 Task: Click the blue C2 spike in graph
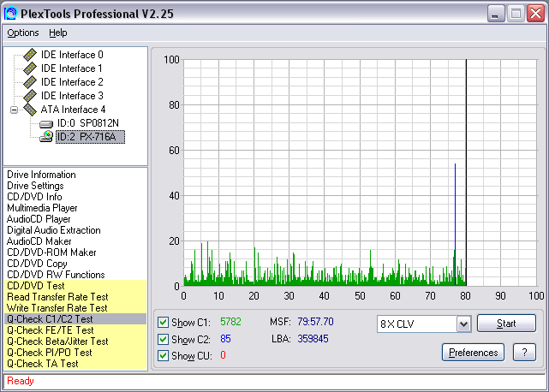(x=455, y=224)
